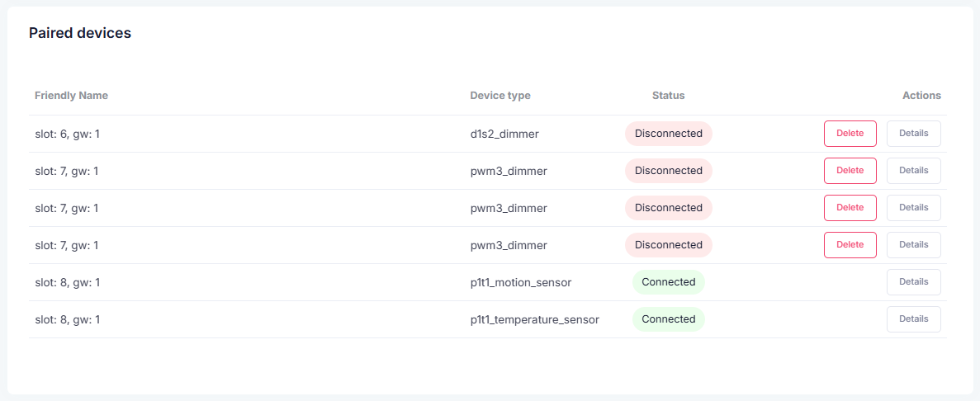Open Details for p1t1_temperature_sensor
Image resolution: width=980 pixels, height=401 pixels.
[x=914, y=319]
